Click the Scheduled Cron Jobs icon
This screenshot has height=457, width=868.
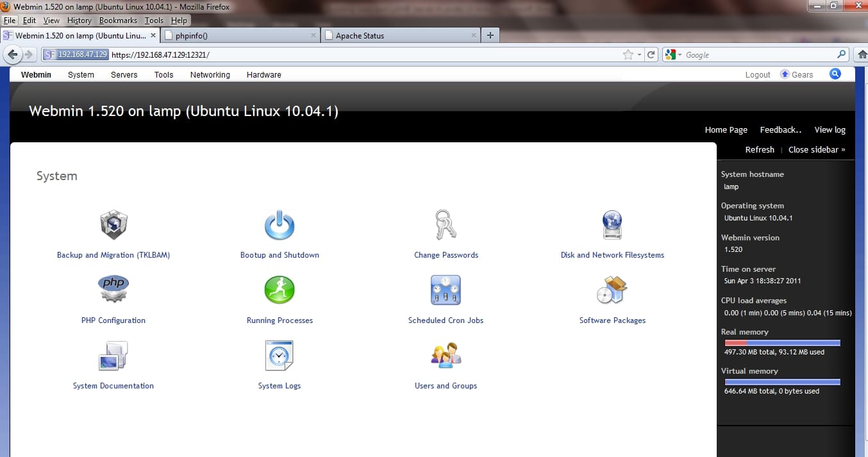tap(446, 290)
